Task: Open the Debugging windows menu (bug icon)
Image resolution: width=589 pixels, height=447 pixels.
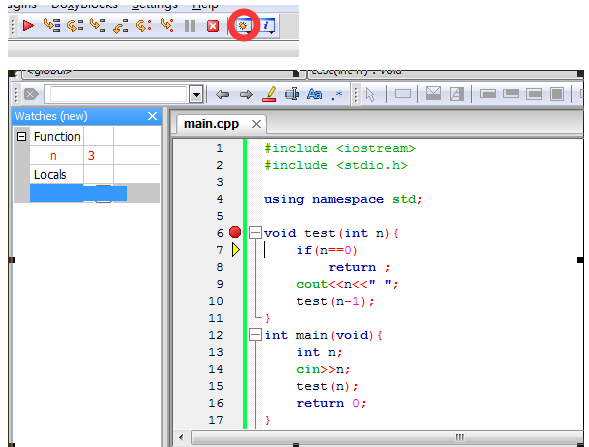Action: click(243, 26)
